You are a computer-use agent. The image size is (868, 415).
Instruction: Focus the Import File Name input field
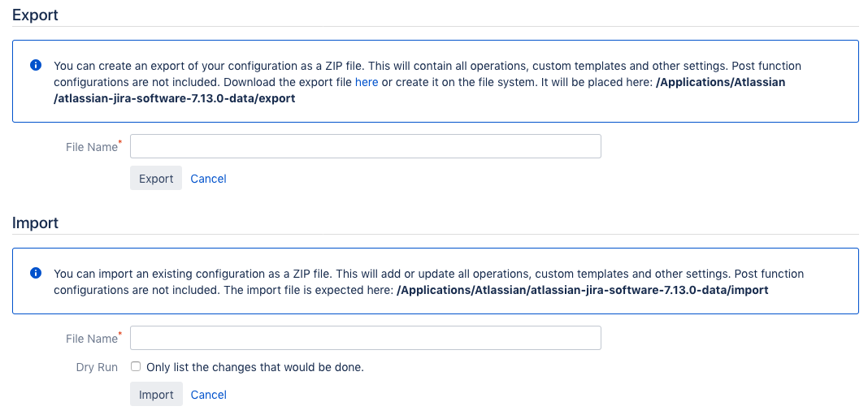click(366, 338)
